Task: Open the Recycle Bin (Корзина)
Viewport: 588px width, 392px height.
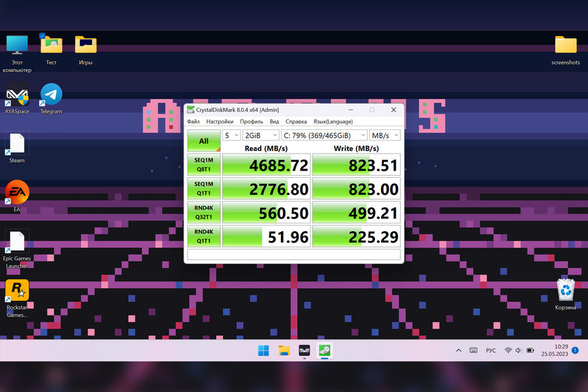Action: tap(565, 290)
